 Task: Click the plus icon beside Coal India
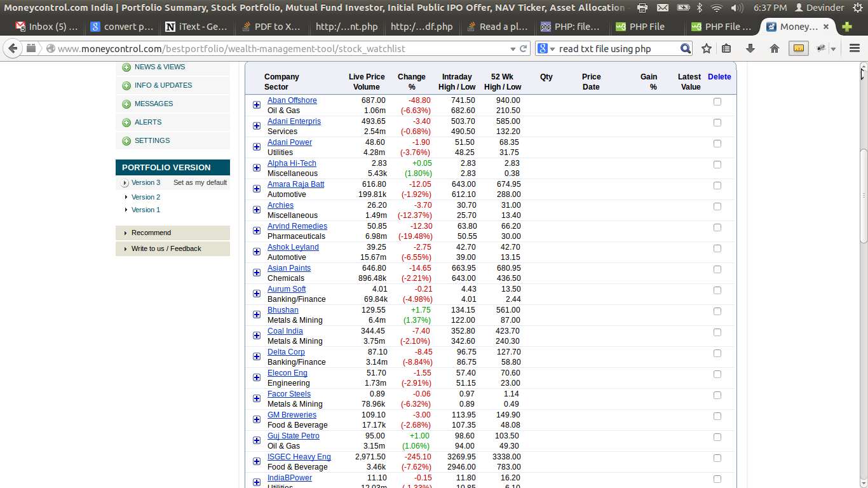pos(257,335)
